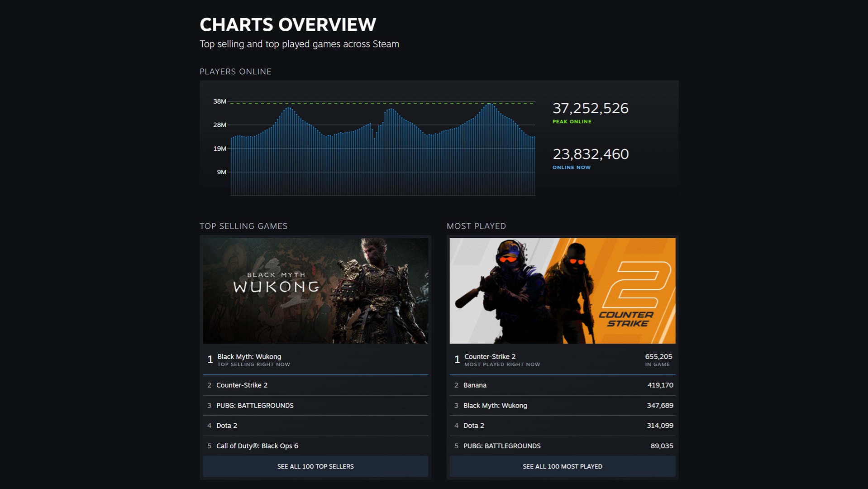Click the PLAYERS ONLINE section heading
This screenshot has width=868, height=489.
tap(235, 71)
